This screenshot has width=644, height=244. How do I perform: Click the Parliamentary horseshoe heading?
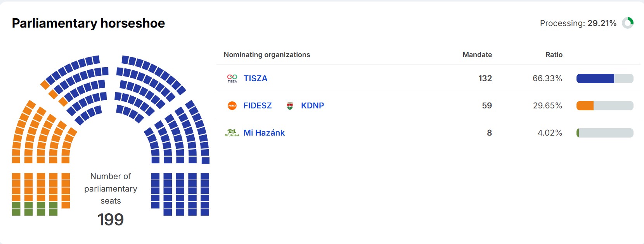click(x=88, y=23)
